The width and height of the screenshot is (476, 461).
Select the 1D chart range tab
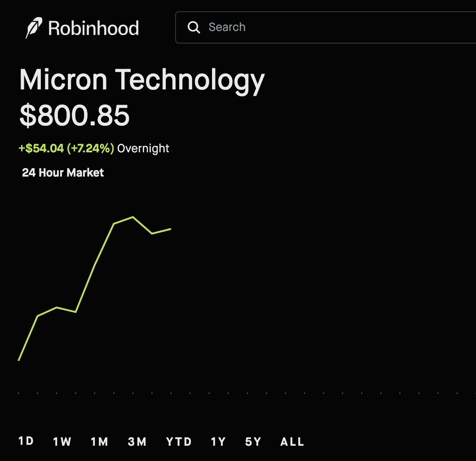point(26,441)
